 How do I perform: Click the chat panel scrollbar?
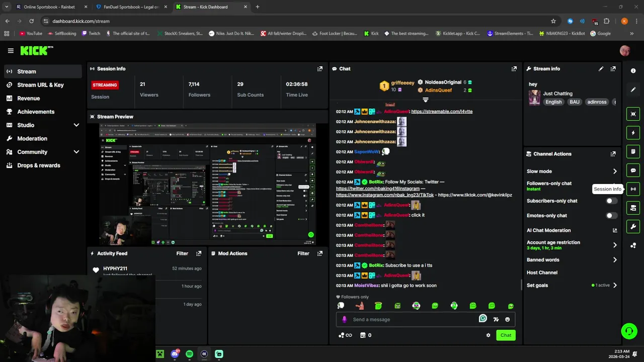(521, 285)
